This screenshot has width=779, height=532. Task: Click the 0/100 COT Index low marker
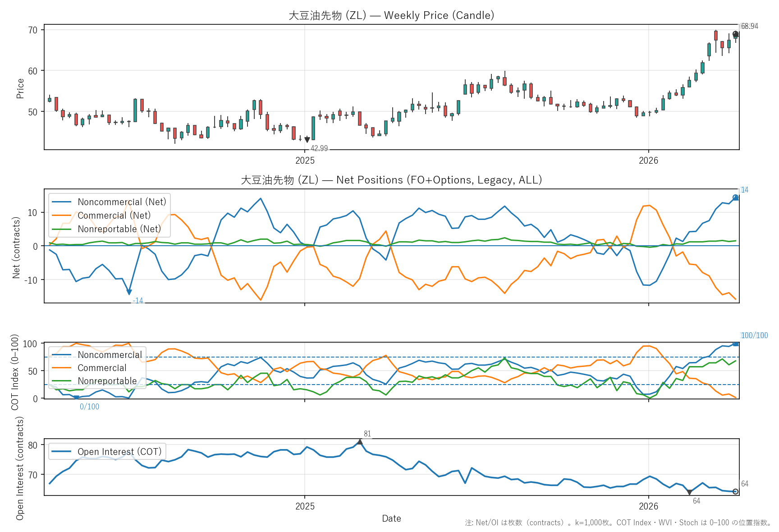76,398
